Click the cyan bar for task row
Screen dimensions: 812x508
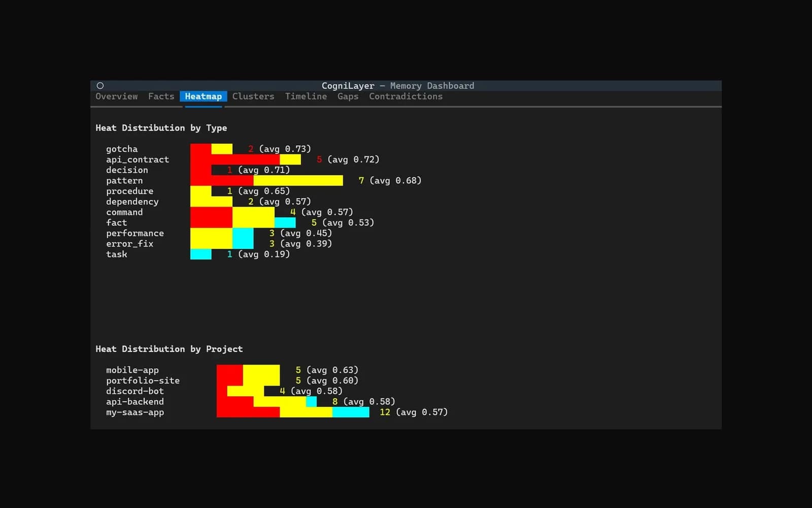tap(201, 254)
